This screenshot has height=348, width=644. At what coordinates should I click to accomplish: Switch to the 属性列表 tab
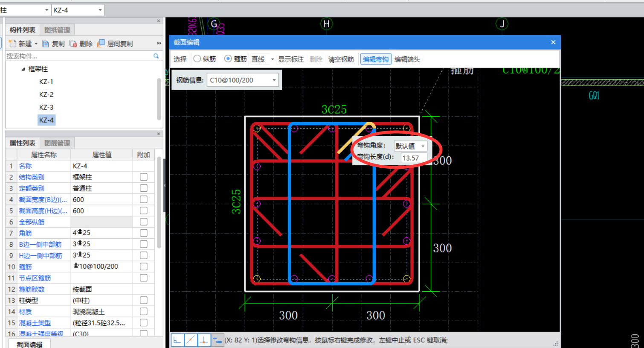coord(23,143)
